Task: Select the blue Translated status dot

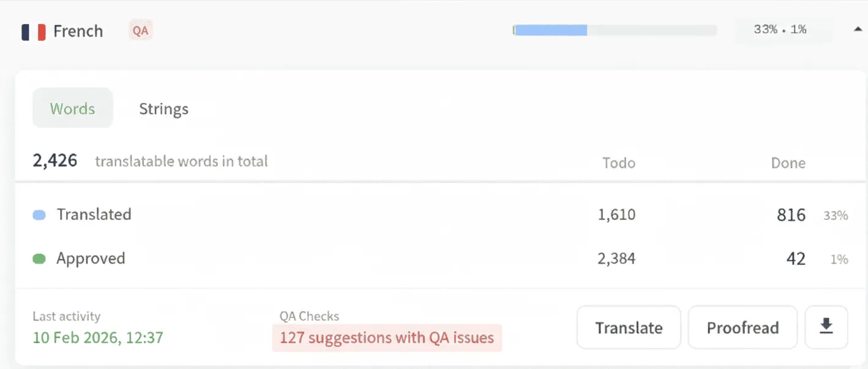Action: [38, 214]
